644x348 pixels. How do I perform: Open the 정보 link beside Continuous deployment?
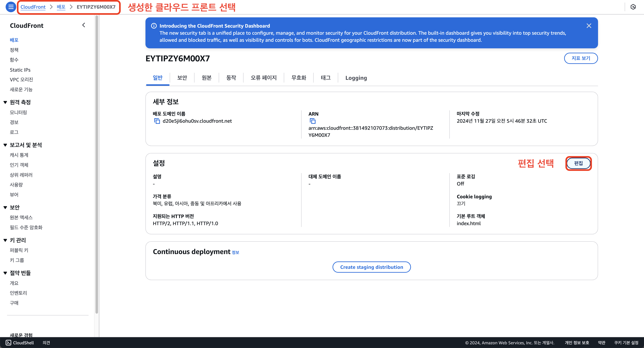point(235,252)
